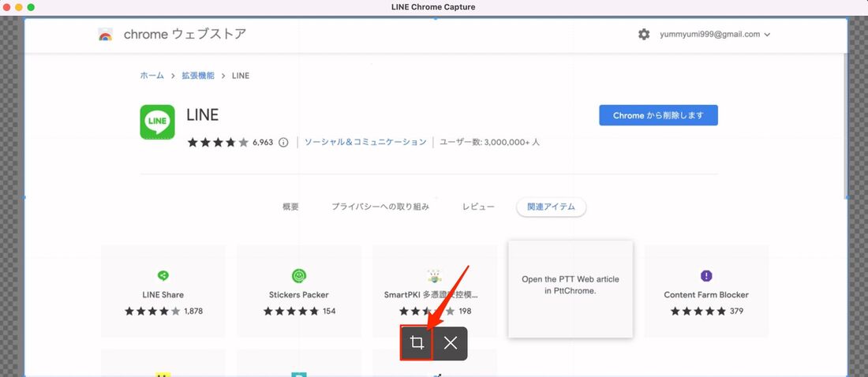This screenshot has height=377, width=868.
Task: Click the Chrome Web Store rainbow logo
Action: click(105, 35)
